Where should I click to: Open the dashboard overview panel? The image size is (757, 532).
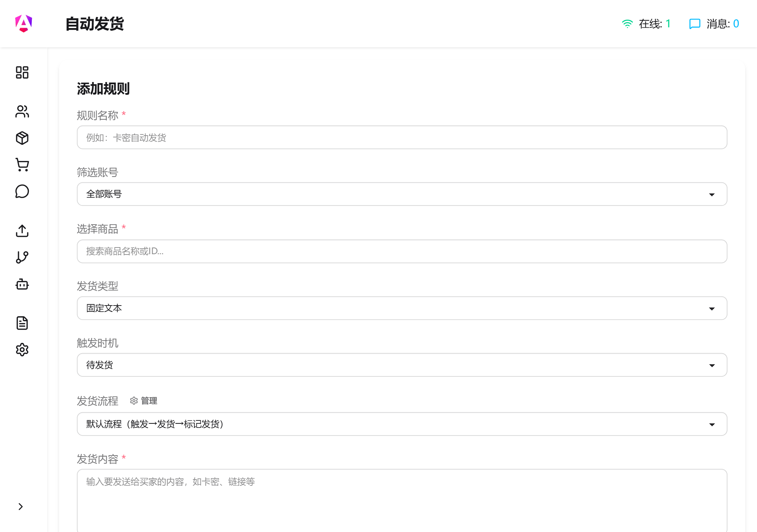[x=22, y=73]
